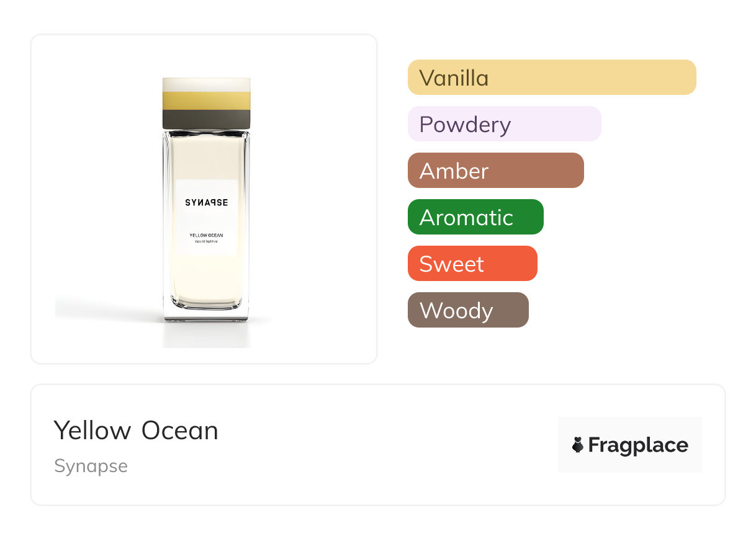Click the bottle's reflection below the base
This screenshot has width=756, height=536.
pyautogui.click(x=206, y=335)
